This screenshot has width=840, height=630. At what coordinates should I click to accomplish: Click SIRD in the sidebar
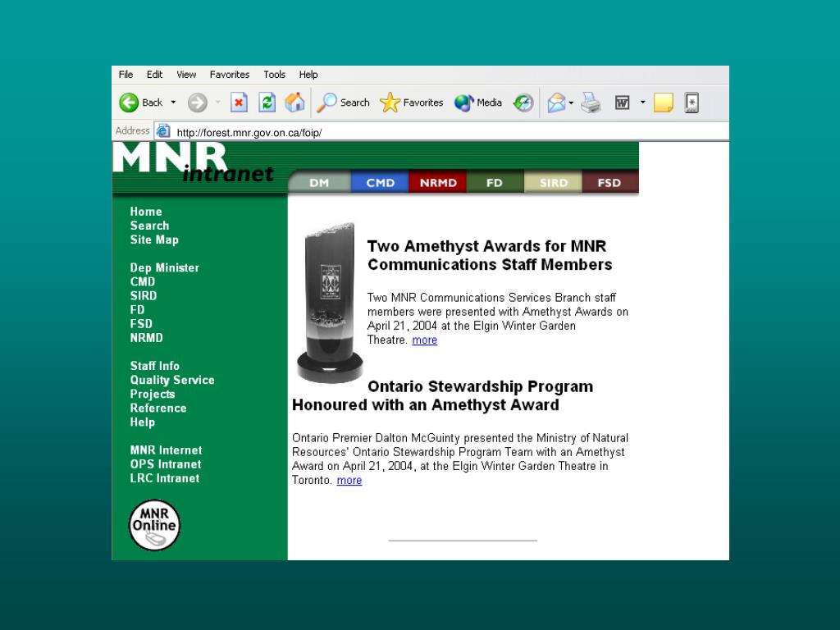(144, 295)
